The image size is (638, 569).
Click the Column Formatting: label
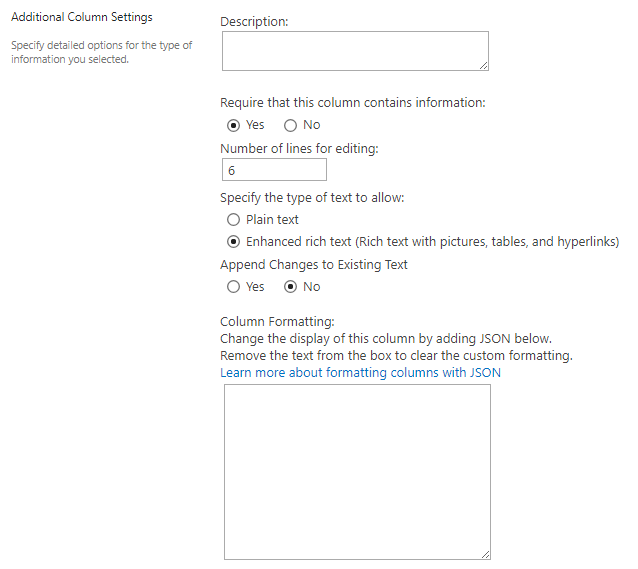tap(277, 322)
